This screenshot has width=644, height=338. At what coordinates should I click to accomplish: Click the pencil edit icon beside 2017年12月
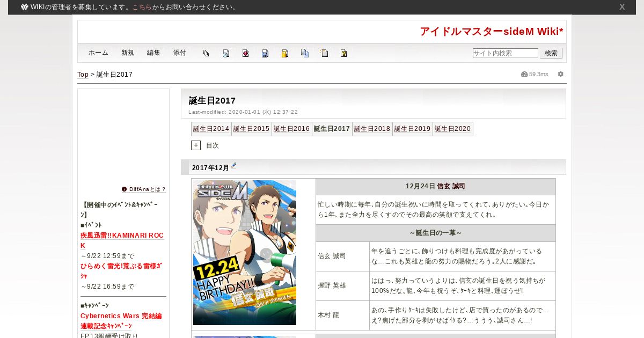point(234,166)
